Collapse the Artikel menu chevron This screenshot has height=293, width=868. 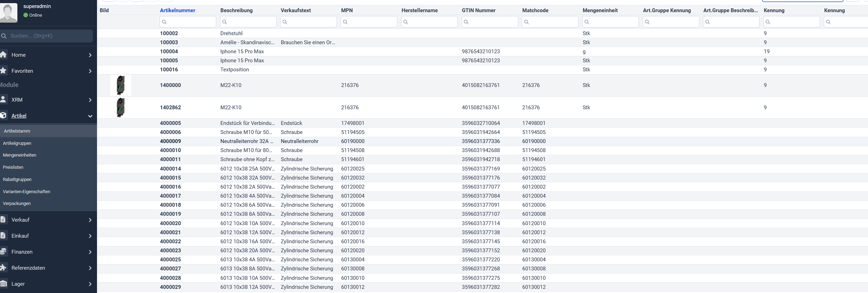click(x=90, y=116)
